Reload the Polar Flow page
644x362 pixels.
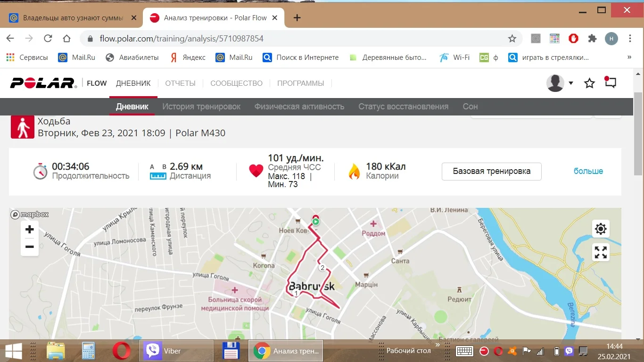pyautogui.click(x=48, y=39)
